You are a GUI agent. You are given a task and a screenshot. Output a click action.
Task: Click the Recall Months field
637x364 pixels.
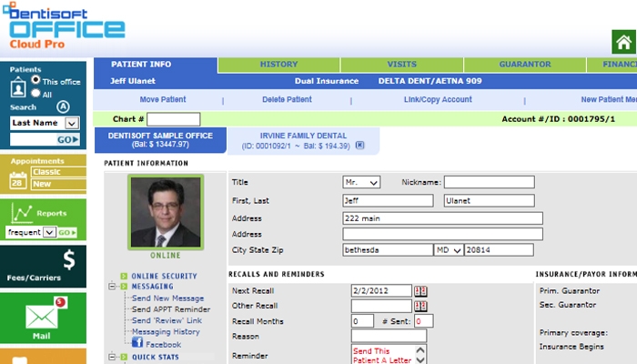362,321
